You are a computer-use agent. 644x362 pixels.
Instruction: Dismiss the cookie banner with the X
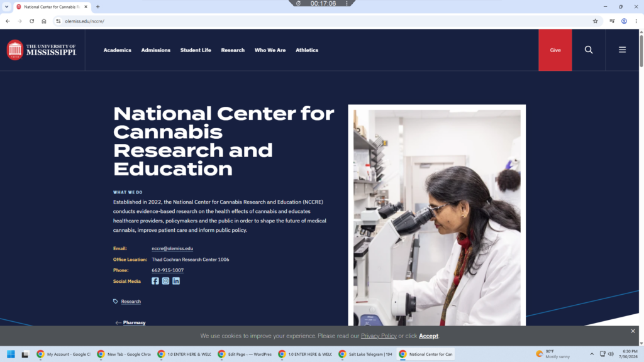coord(633,331)
